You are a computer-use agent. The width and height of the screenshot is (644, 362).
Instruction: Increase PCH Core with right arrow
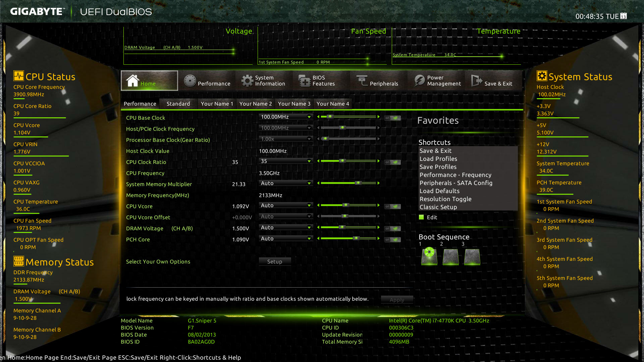click(x=379, y=239)
